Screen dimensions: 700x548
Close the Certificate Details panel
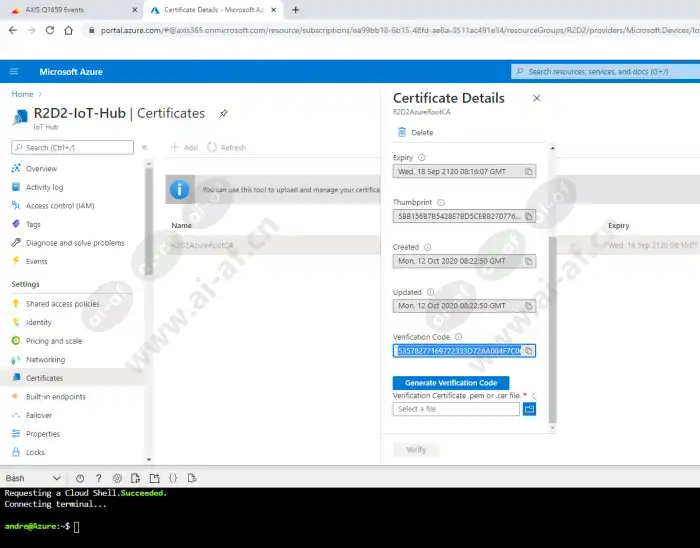(x=537, y=98)
